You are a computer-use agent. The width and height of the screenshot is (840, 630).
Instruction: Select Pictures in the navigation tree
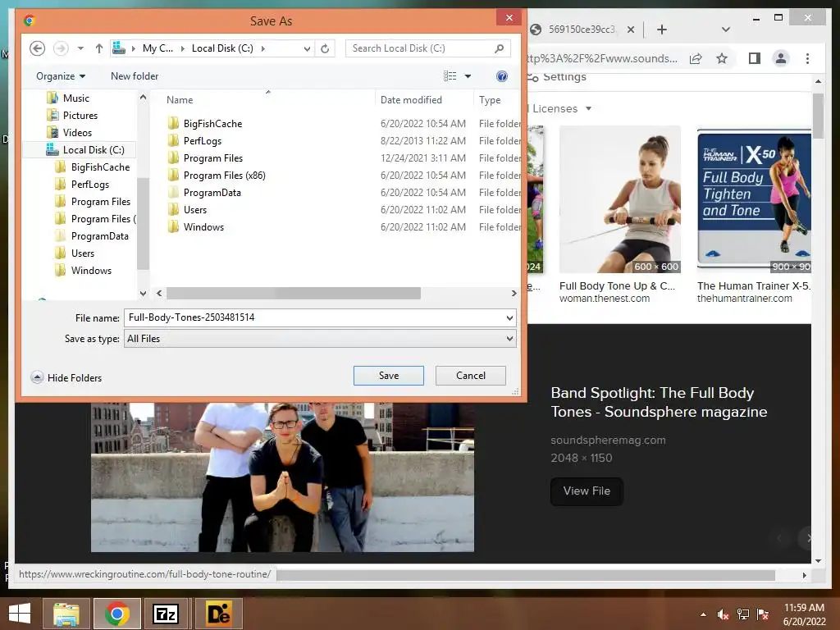point(80,115)
